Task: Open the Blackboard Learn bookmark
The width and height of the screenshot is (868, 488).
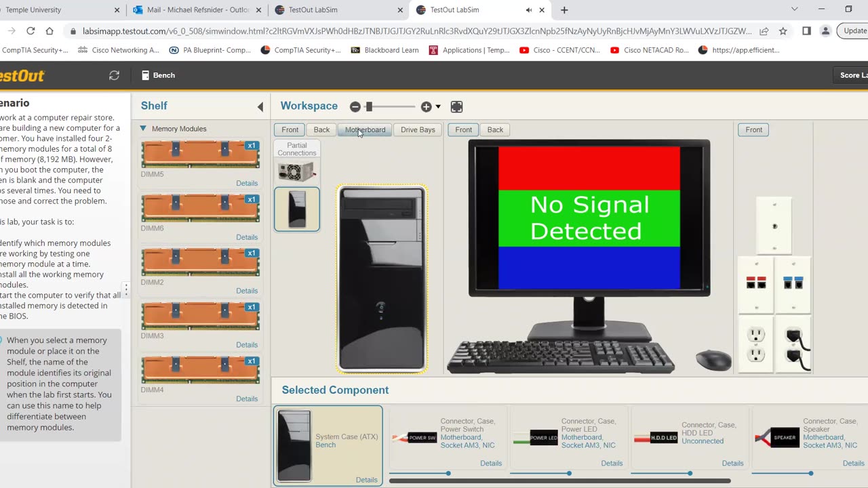Action: pyautogui.click(x=384, y=50)
